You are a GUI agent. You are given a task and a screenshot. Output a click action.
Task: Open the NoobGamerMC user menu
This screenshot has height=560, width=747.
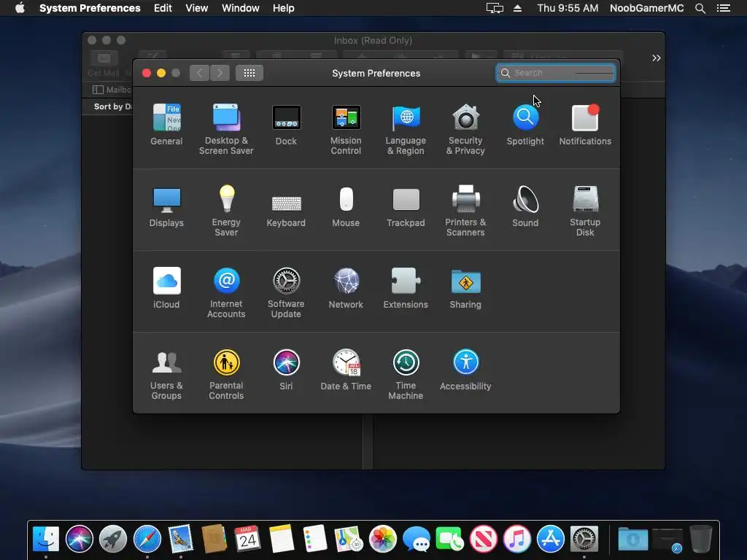[x=646, y=8]
